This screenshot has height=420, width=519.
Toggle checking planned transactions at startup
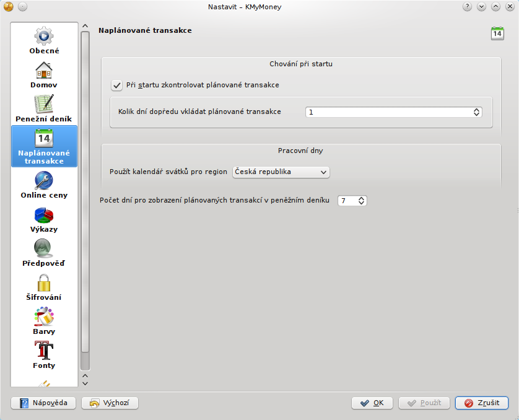(116, 85)
